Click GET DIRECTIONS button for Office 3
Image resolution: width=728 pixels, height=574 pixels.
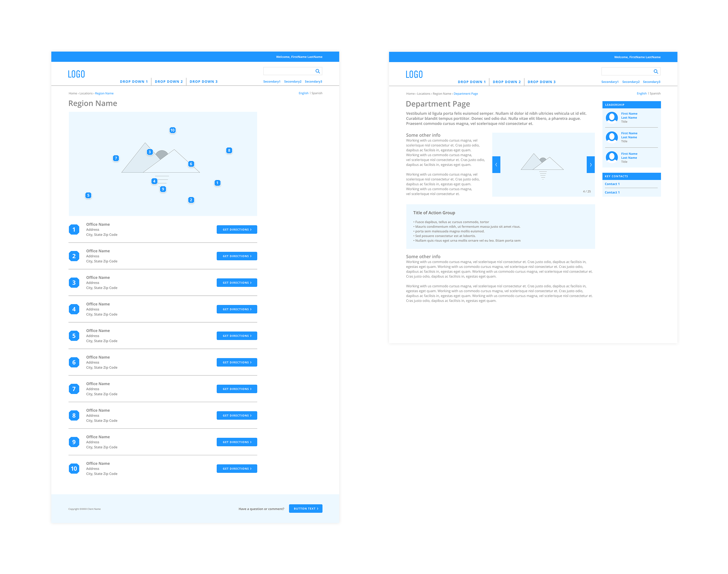tap(236, 283)
